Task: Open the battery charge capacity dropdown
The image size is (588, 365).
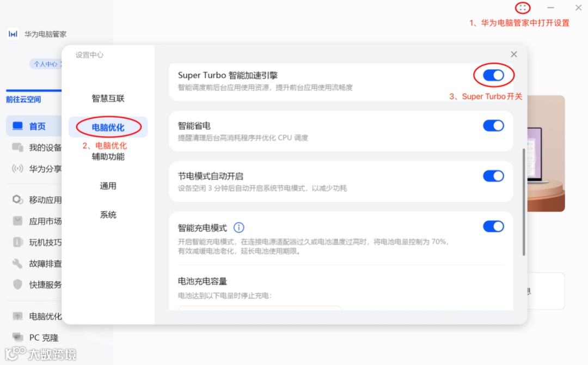Action: point(260,308)
